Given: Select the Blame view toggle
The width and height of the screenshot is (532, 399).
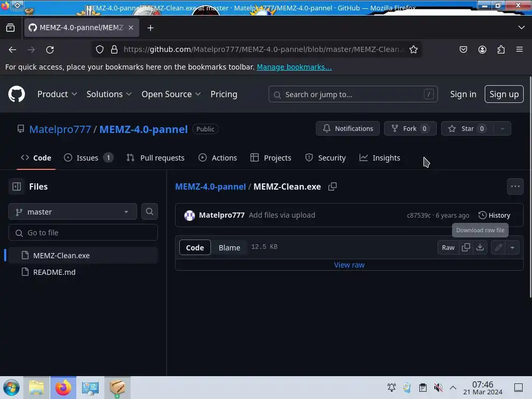Looking at the screenshot, I should (229, 247).
